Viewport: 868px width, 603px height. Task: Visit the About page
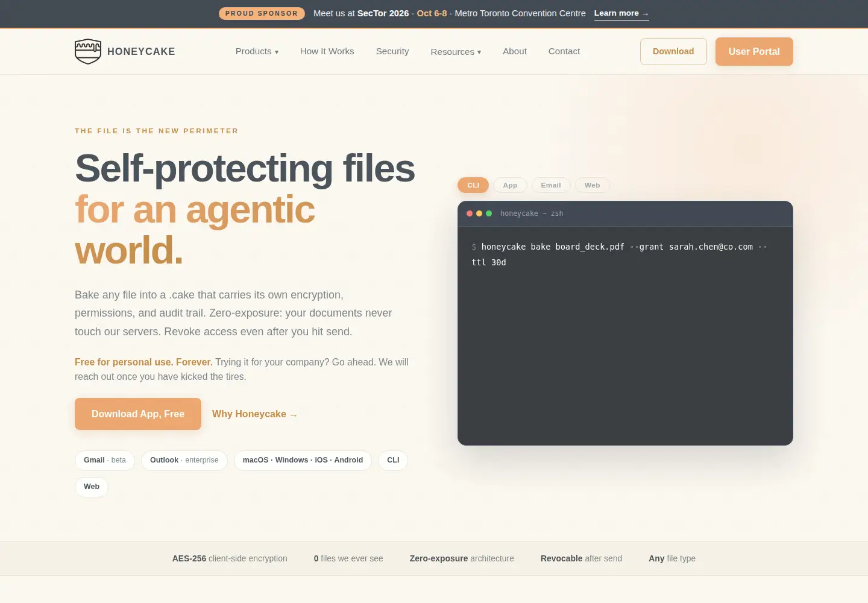[x=515, y=51]
